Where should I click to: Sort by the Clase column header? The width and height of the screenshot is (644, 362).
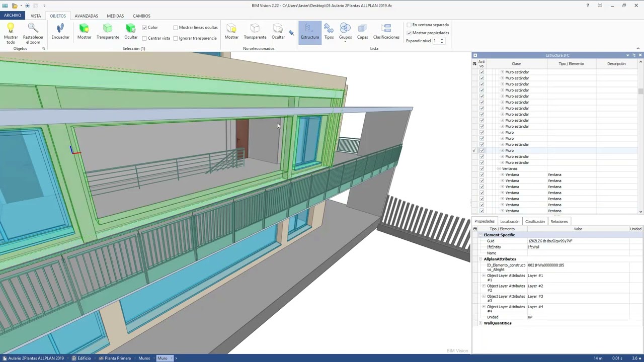[516, 64]
